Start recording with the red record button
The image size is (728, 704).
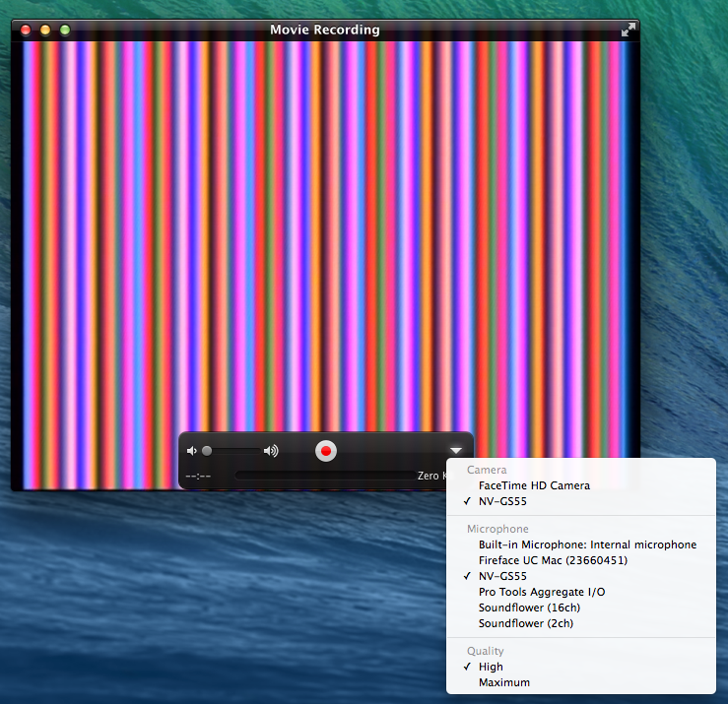[x=326, y=451]
